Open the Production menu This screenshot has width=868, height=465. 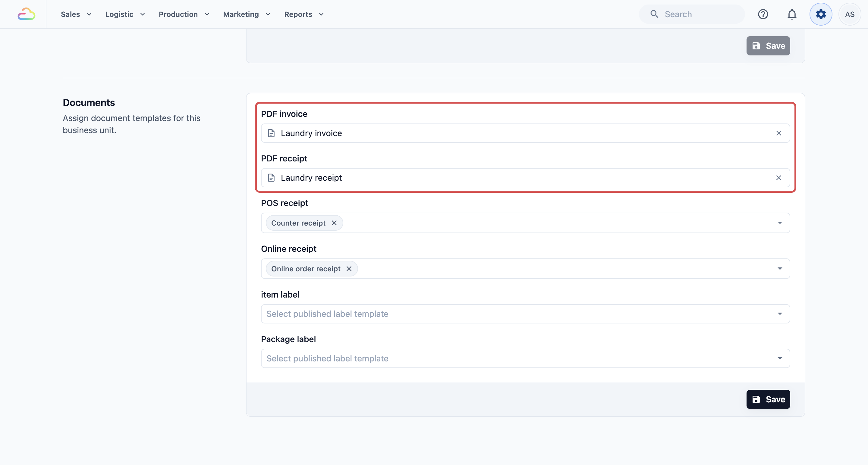click(184, 14)
